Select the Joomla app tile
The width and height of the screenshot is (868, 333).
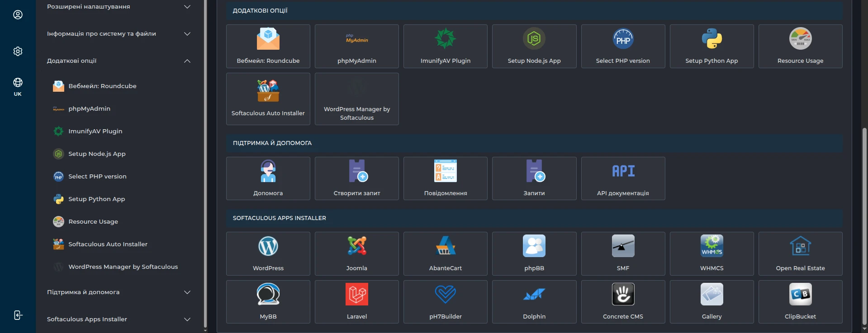[357, 253]
